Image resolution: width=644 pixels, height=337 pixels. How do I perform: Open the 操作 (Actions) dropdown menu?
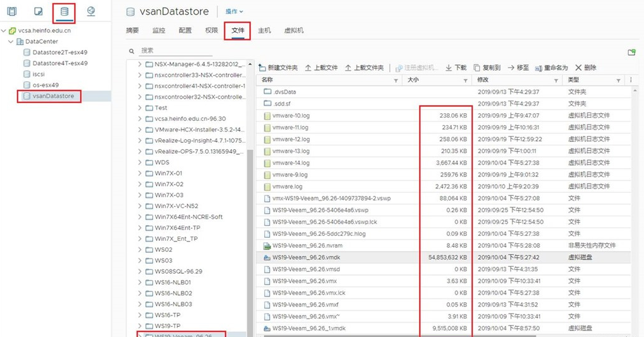[x=234, y=11]
